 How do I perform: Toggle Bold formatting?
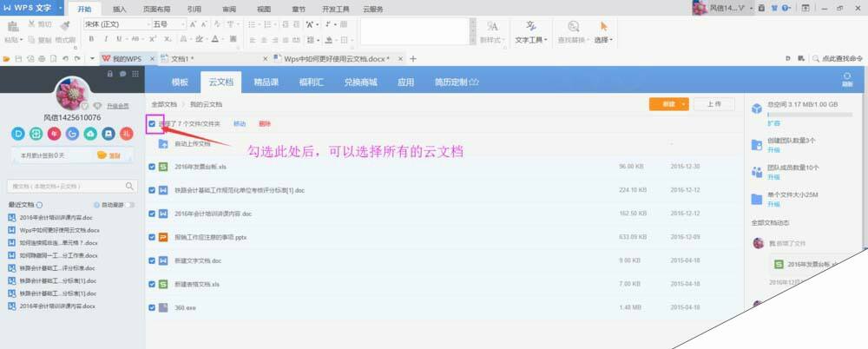click(91, 39)
